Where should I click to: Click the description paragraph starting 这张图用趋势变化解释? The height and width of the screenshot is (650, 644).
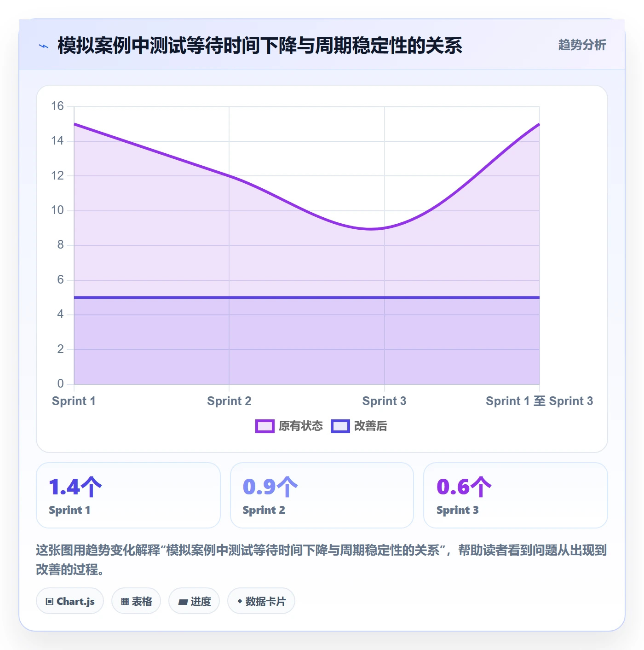(x=322, y=560)
